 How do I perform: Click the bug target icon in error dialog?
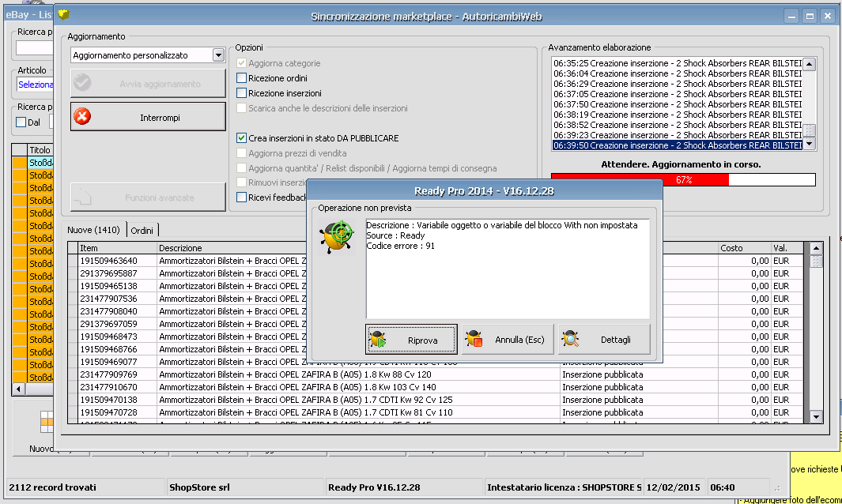(x=337, y=237)
